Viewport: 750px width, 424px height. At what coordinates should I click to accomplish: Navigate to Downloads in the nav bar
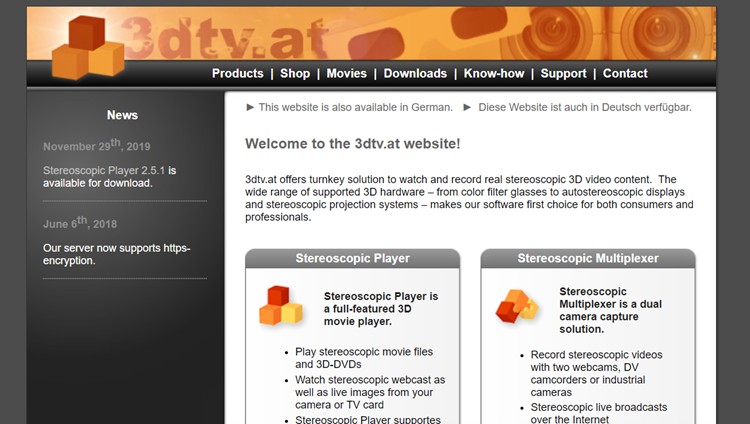[x=415, y=73]
